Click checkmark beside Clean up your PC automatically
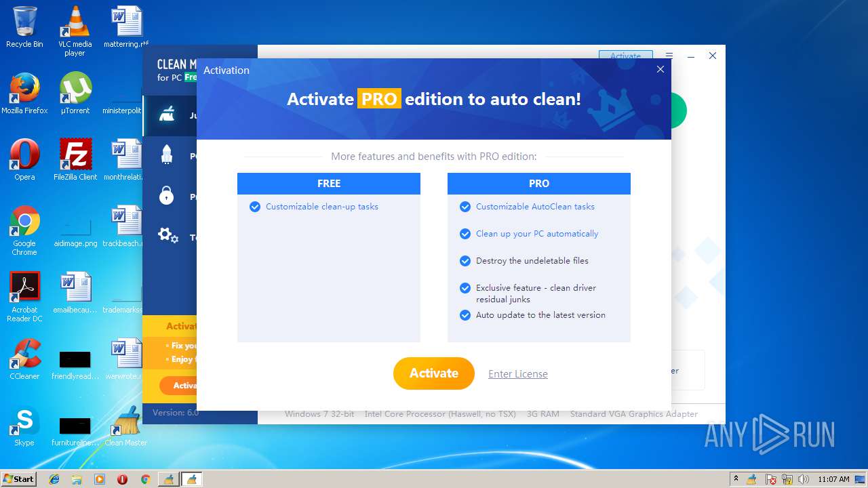868x488 pixels. tap(465, 234)
